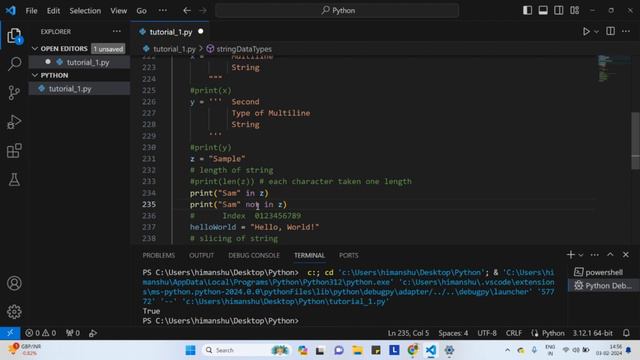Switch to the Debug Console tab
Screen dimensions: 640x360
[x=253, y=255]
